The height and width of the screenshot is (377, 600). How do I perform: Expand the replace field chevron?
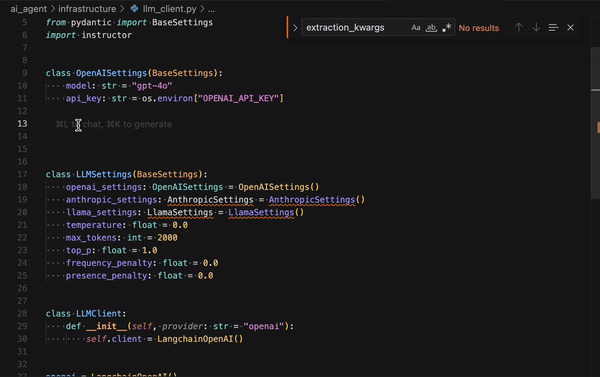295,28
